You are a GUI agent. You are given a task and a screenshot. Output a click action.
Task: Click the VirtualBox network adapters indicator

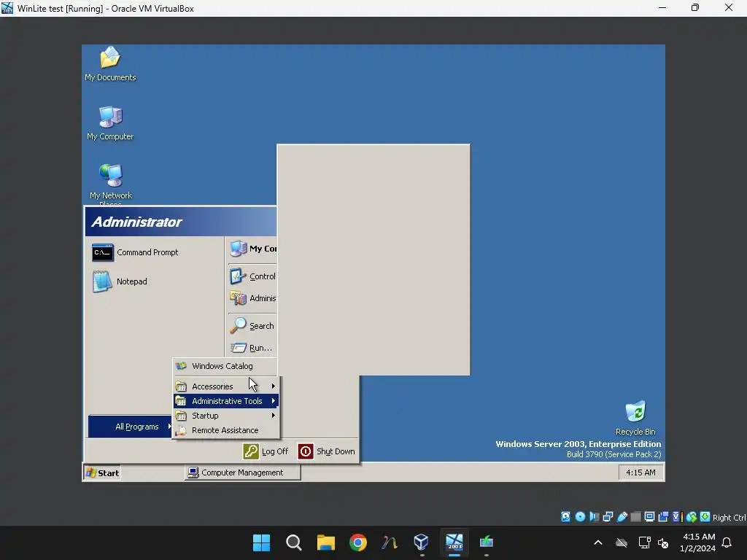tap(608, 517)
